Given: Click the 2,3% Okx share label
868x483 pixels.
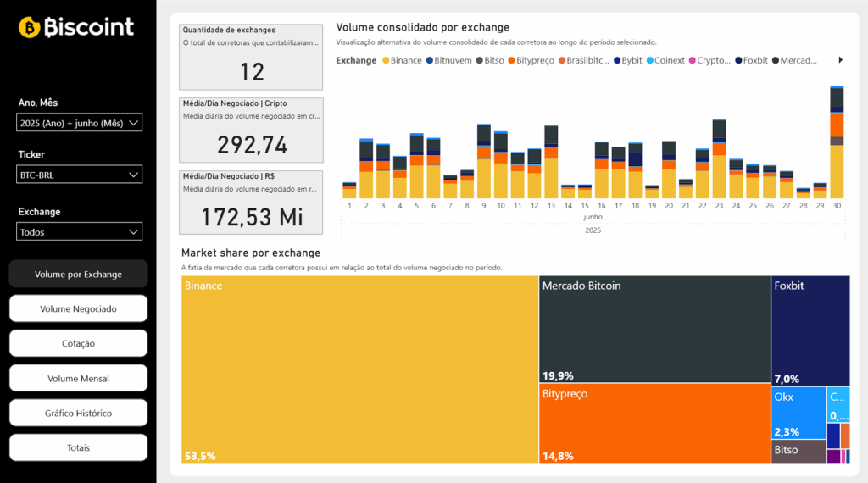Looking at the screenshot, I should coord(787,432).
